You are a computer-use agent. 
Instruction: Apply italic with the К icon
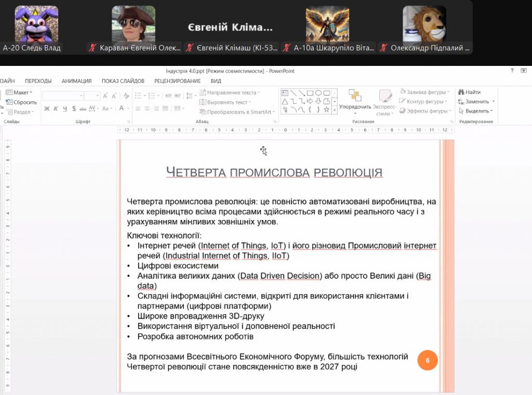(x=56, y=108)
